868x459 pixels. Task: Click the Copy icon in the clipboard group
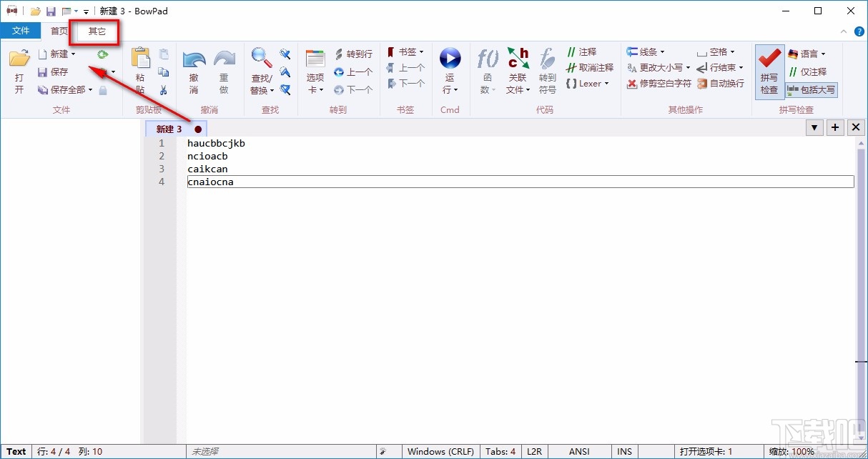coord(164,71)
